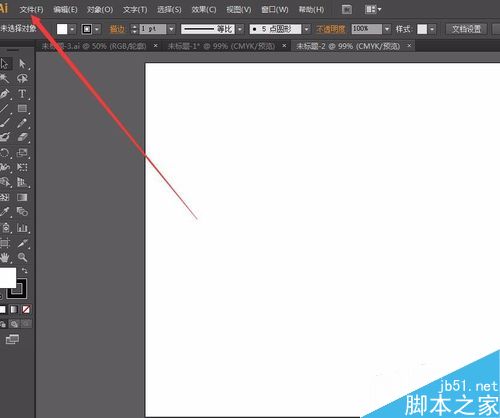The height and width of the screenshot is (418, 500).
Task: Open the 描边 stroke panel link
Action: (117, 29)
